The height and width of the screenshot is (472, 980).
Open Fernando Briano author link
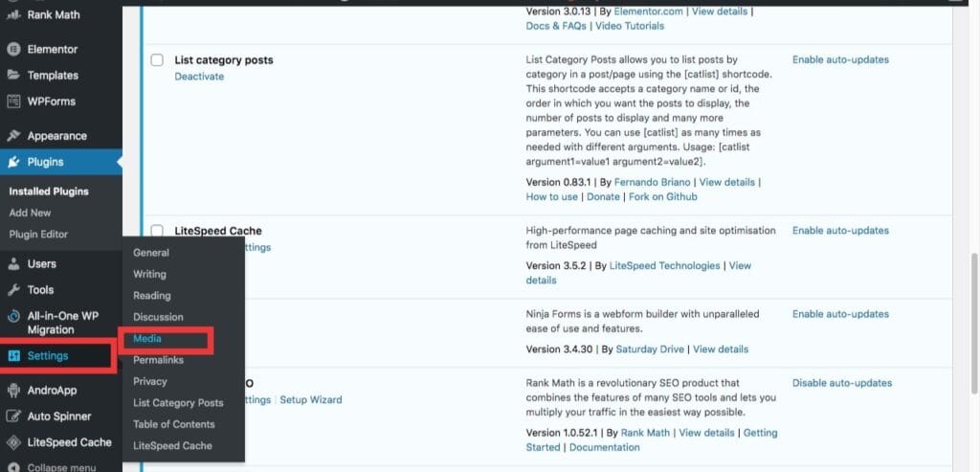pyautogui.click(x=653, y=182)
